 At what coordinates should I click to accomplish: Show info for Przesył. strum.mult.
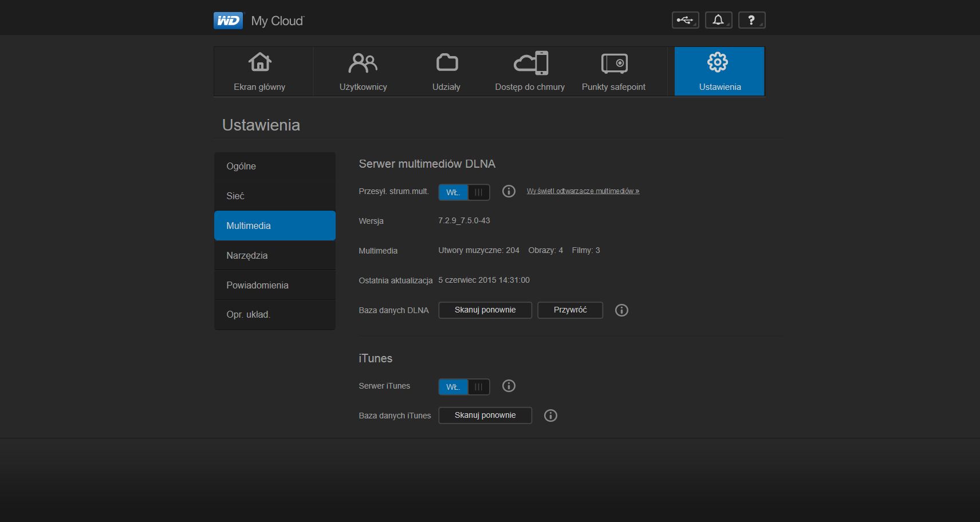[509, 191]
